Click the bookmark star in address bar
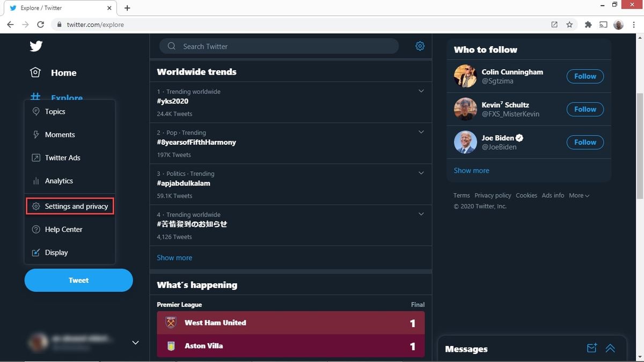 569,24
